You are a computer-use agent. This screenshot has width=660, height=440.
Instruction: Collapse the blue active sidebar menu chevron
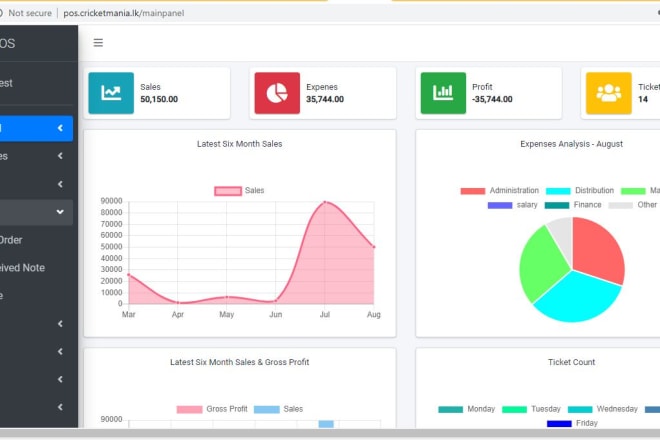[x=60, y=128]
